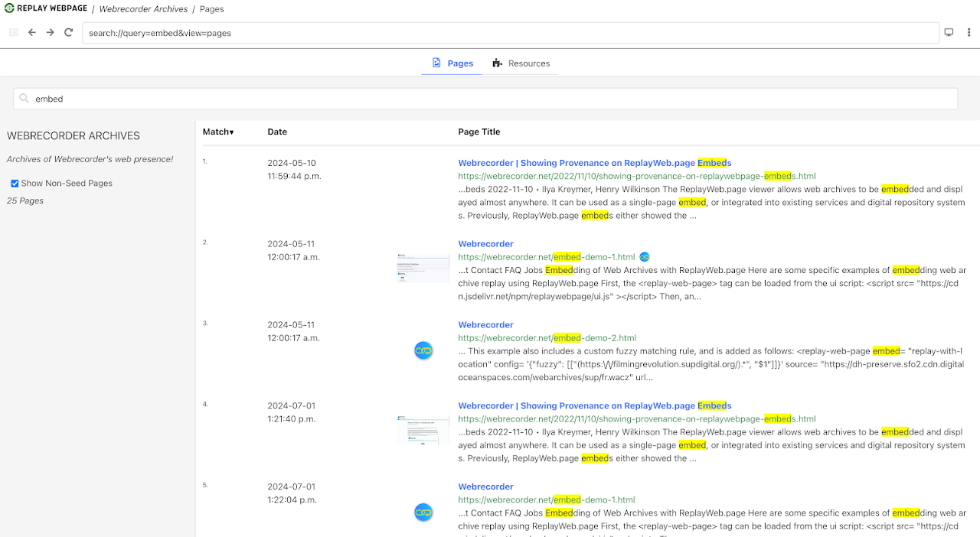Click the thumbnail of result 2
980x537 pixels.
[x=423, y=268]
